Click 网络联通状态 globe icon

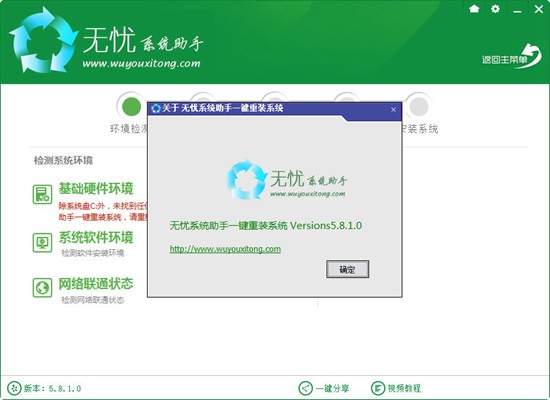click(42, 288)
